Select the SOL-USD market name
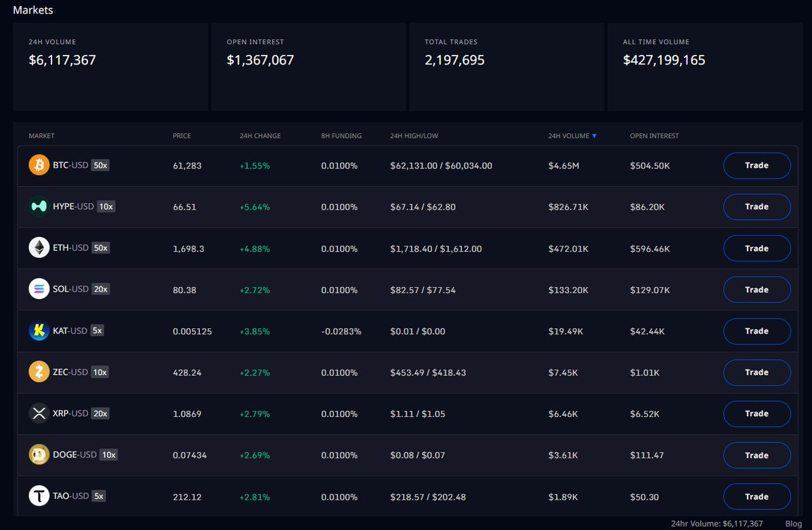The height and width of the screenshot is (530, 812). tap(70, 289)
